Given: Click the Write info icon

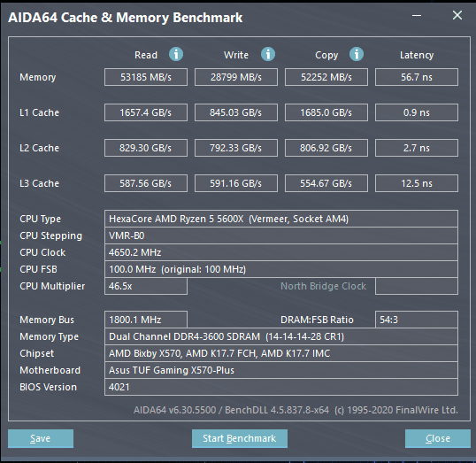Looking at the screenshot, I should pos(268,54).
